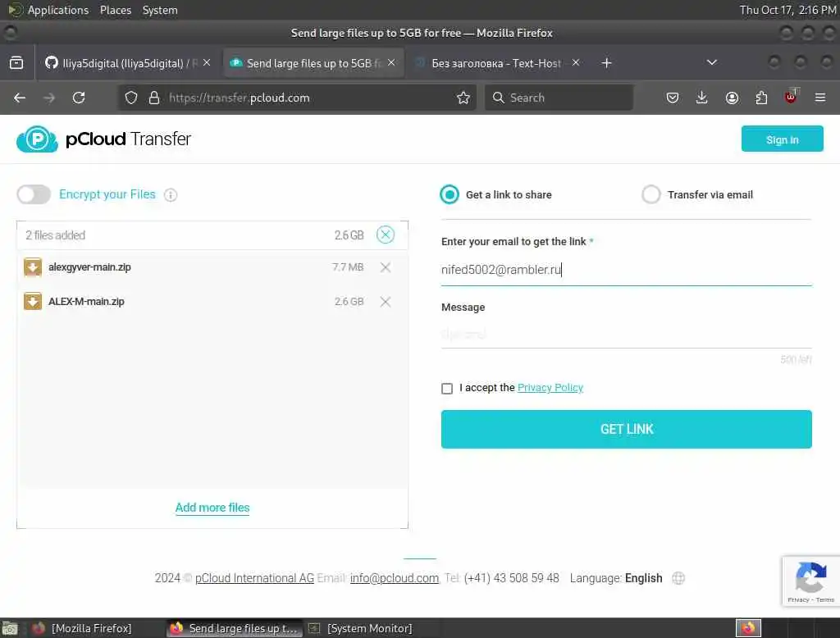Screen dimensions: 840x638
Task: Close the Send large files tab
Action: click(391, 62)
